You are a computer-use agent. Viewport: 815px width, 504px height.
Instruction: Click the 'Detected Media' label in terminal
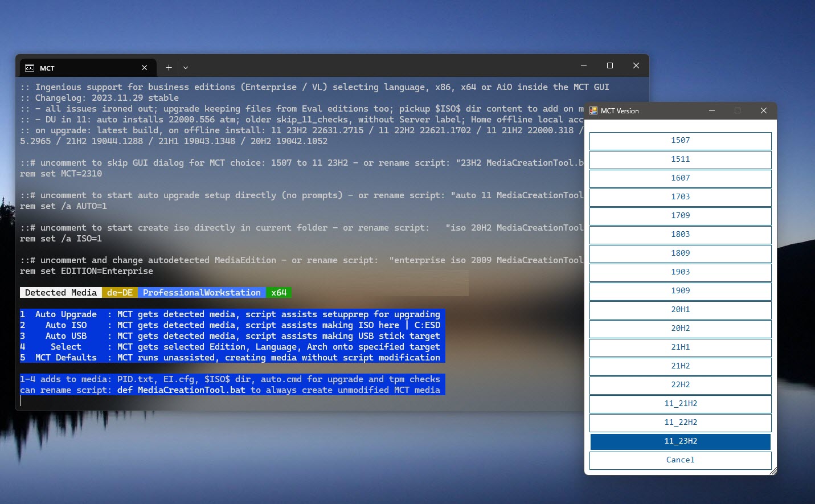coord(61,293)
